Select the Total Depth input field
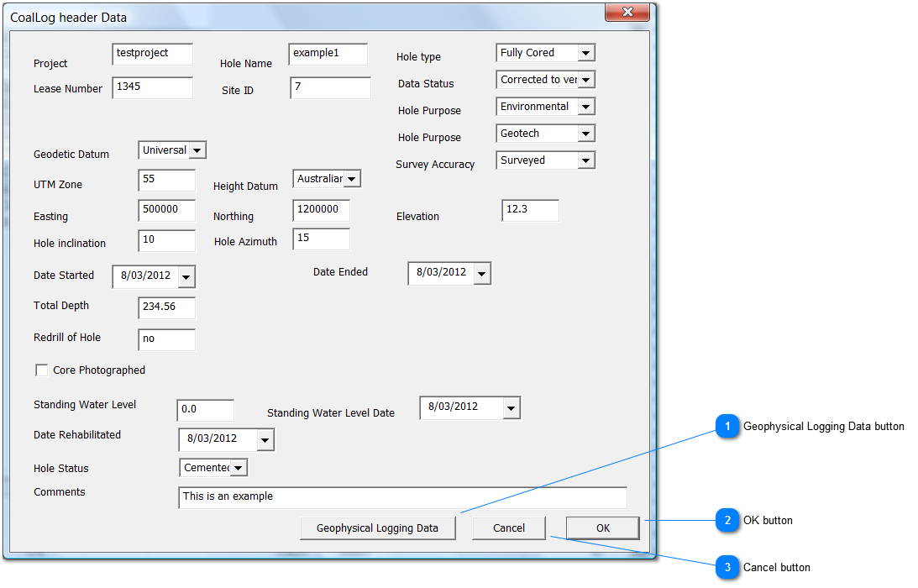This screenshot has height=588, width=918. point(166,307)
